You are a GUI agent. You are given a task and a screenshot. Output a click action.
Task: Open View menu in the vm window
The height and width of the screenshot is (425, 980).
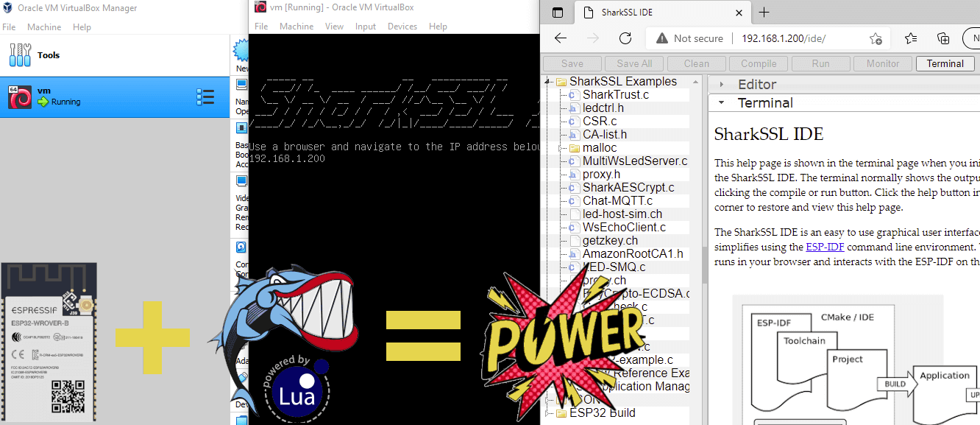tap(334, 27)
